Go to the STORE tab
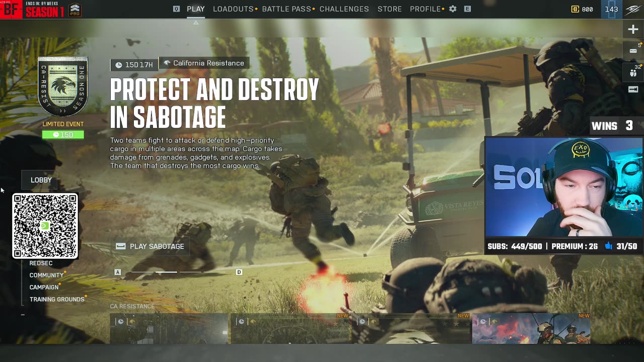Viewport: 644px width, 362px height. pyautogui.click(x=390, y=9)
